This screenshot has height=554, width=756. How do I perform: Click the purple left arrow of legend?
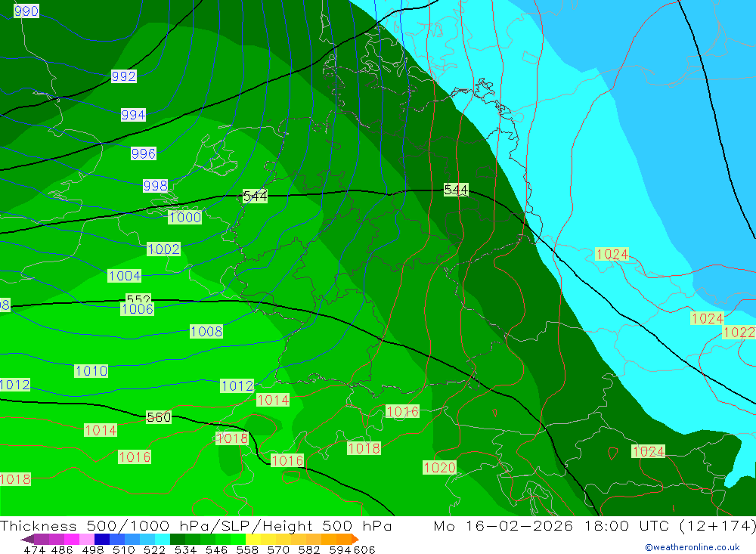click(x=27, y=539)
